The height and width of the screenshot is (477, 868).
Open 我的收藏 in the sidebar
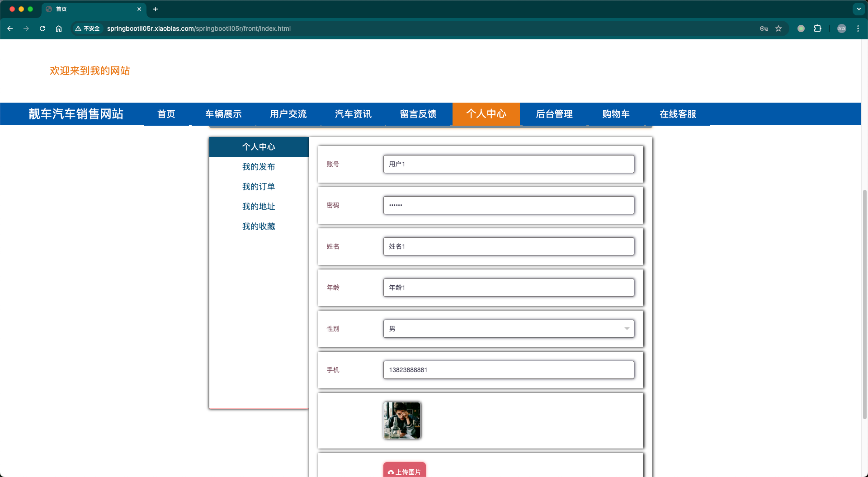tap(259, 227)
